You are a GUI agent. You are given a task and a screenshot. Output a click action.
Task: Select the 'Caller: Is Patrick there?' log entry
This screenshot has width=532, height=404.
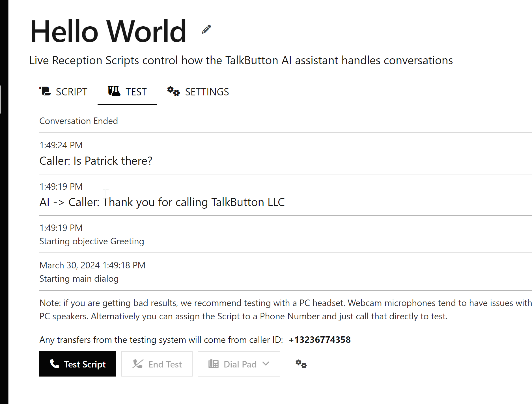point(96,161)
